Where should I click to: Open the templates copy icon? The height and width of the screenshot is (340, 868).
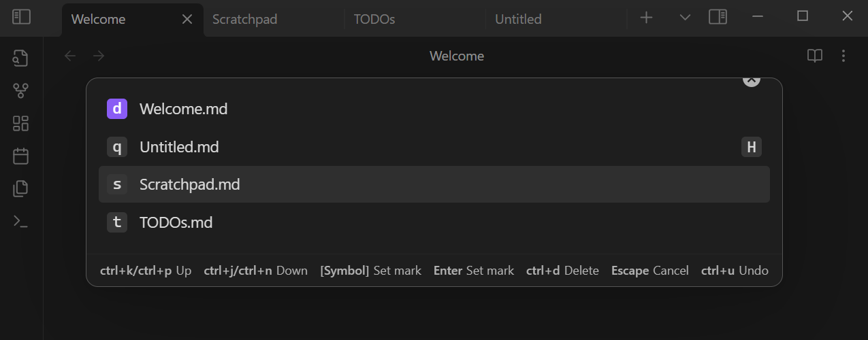20,188
